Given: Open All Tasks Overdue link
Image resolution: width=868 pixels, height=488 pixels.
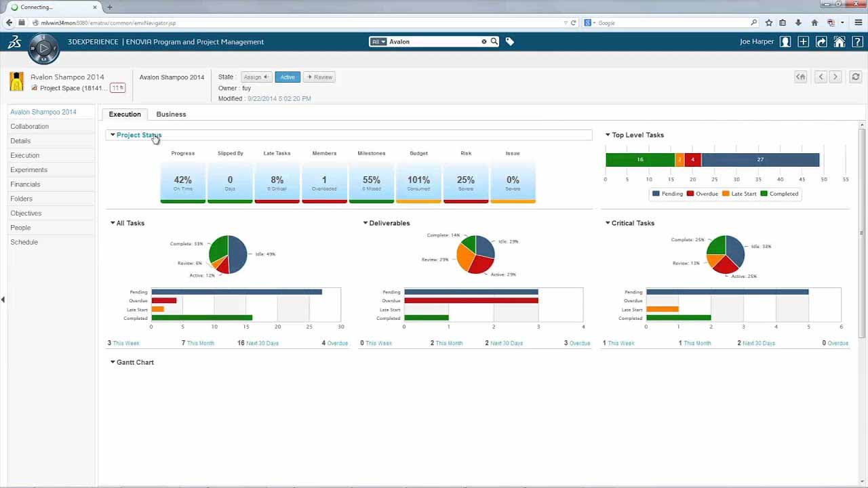Looking at the screenshot, I should tap(338, 344).
